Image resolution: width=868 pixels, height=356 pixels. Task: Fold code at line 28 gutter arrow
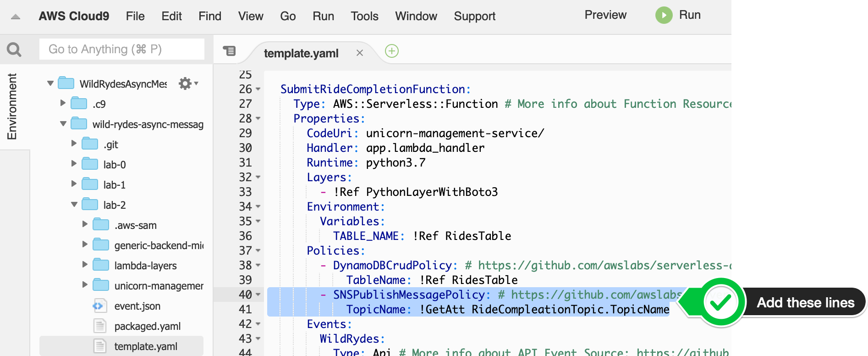pyautogui.click(x=258, y=119)
